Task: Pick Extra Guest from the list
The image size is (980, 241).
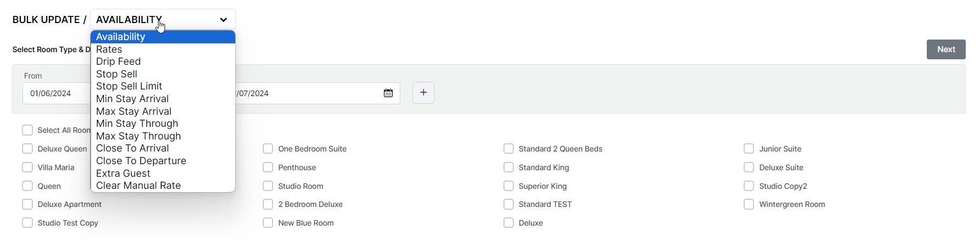Action: click(x=123, y=173)
